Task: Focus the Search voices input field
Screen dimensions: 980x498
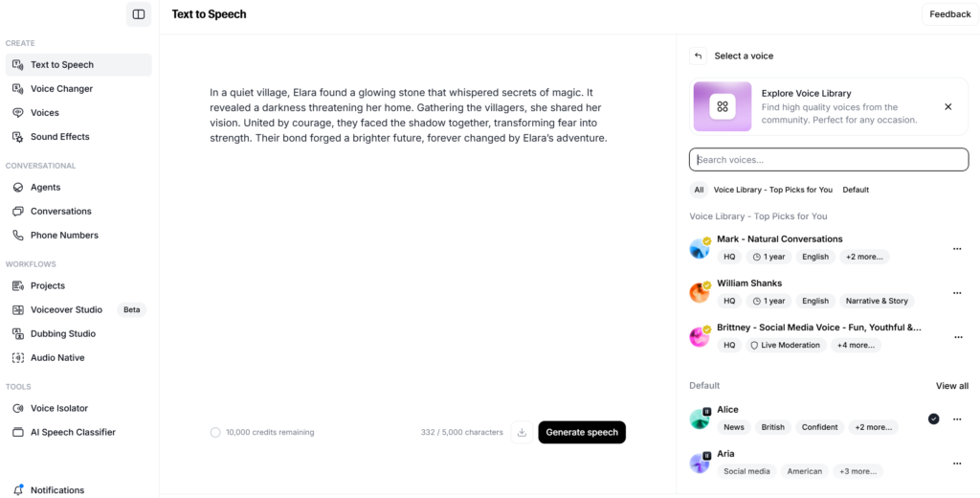Action: click(829, 160)
